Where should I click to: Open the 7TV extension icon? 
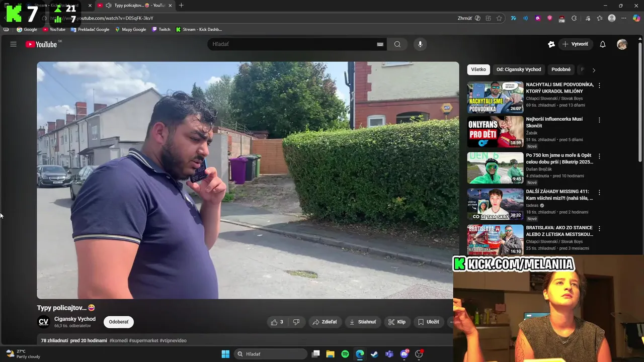(x=514, y=18)
